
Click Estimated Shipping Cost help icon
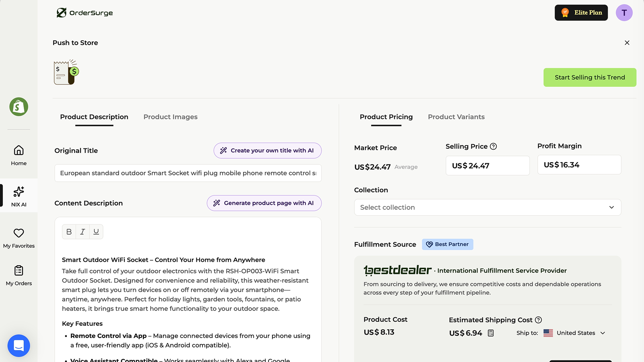click(539, 320)
